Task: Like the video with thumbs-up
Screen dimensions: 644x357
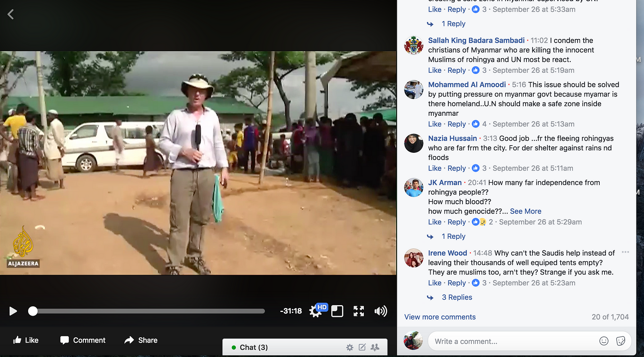Action: pyautogui.click(x=26, y=340)
